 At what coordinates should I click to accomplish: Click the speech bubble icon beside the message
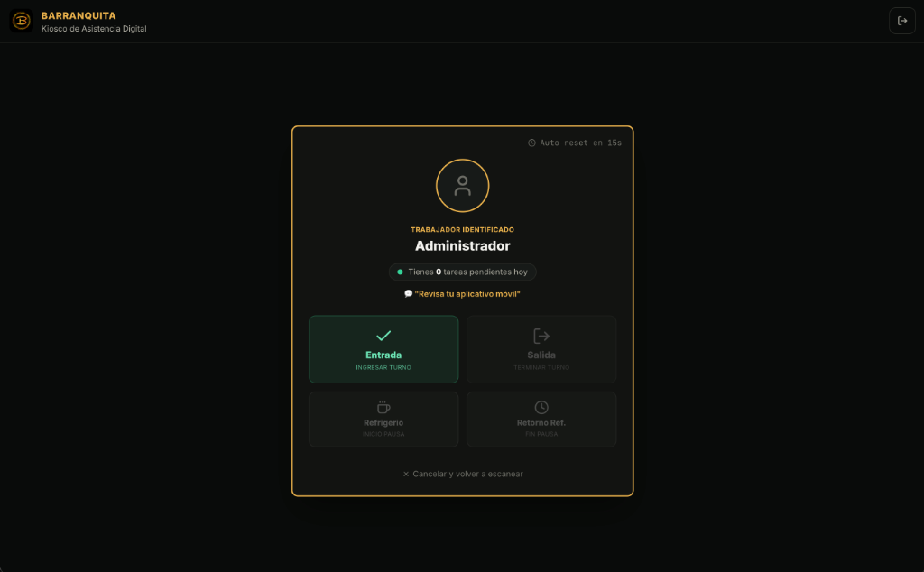click(x=409, y=293)
